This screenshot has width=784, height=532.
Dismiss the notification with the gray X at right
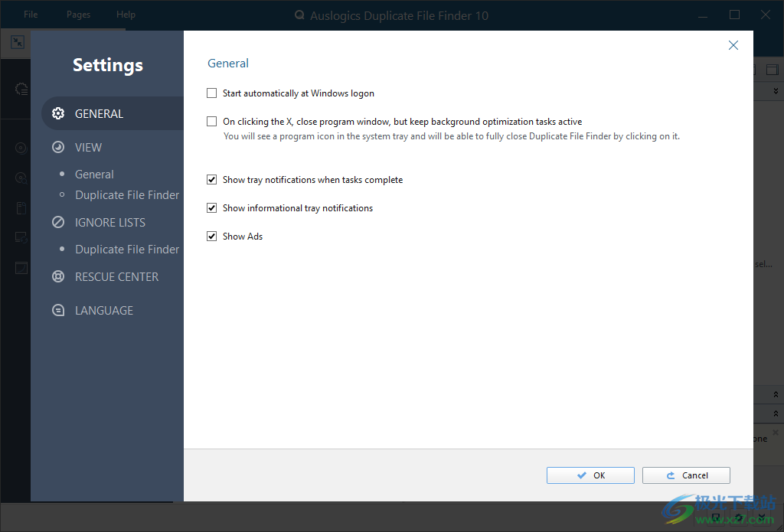point(776,432)
